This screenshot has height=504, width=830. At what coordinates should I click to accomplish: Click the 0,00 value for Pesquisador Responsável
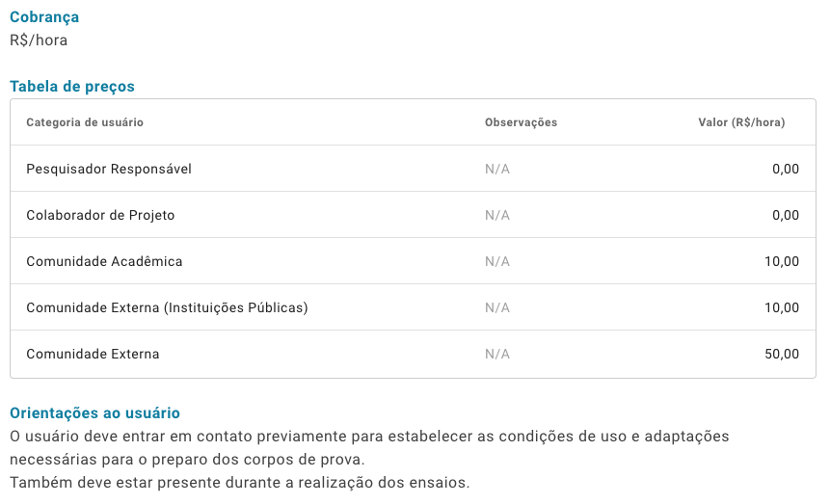coord(786,169)
